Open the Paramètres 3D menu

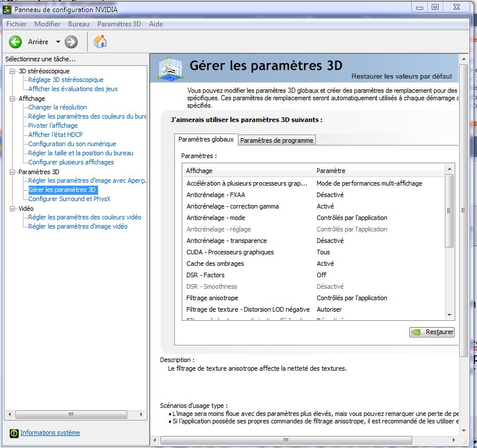tap(119, 24)
